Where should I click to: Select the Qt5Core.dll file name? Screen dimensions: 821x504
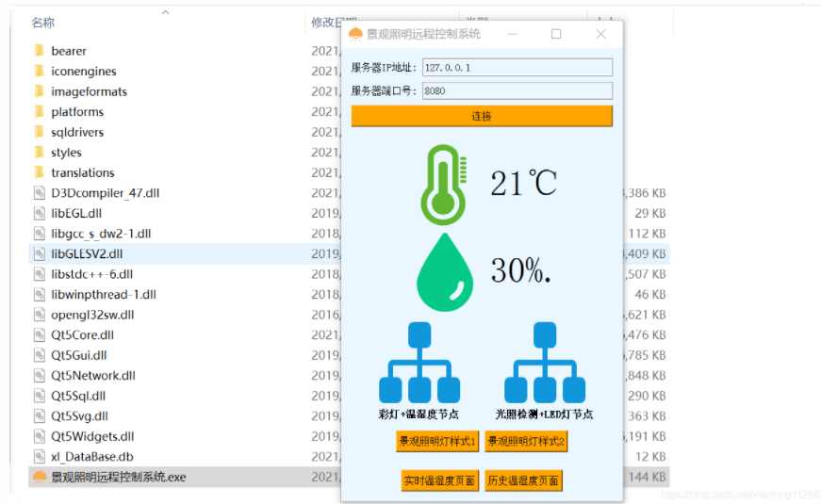tap(82, 335)
